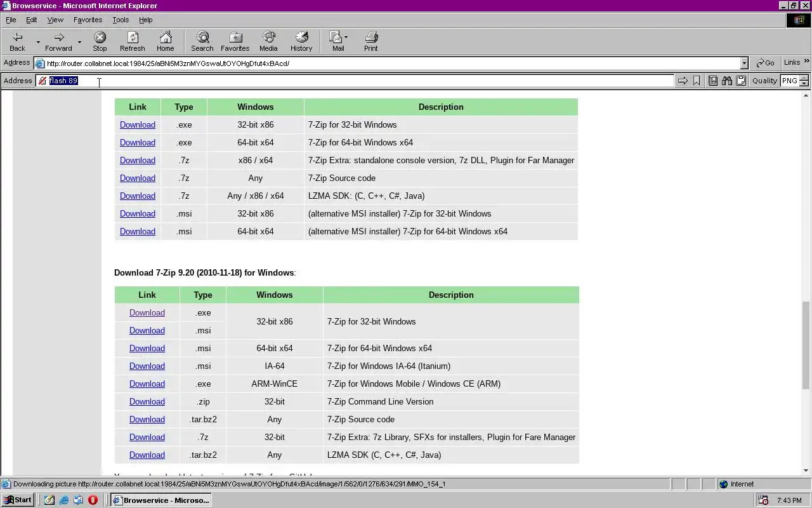812x508 pixels.
Task: Show the History pane
Action: pyautogui.click(x=301, y=41)
